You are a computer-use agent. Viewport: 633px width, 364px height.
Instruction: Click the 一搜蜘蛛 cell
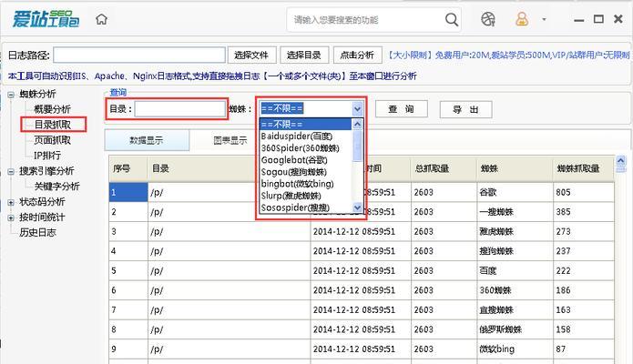[515, 211]
